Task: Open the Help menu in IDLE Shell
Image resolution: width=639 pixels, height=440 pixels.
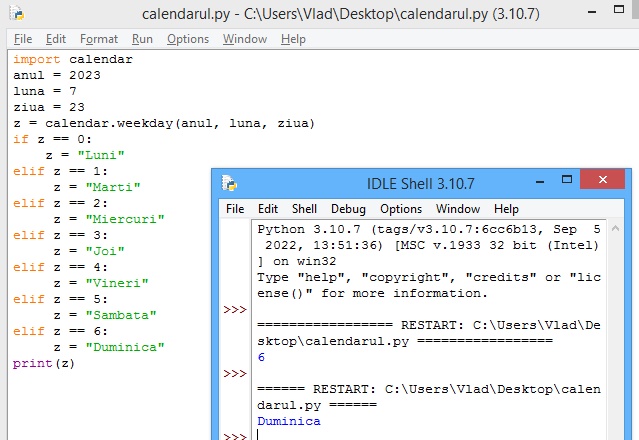Action: click(506, 209)
